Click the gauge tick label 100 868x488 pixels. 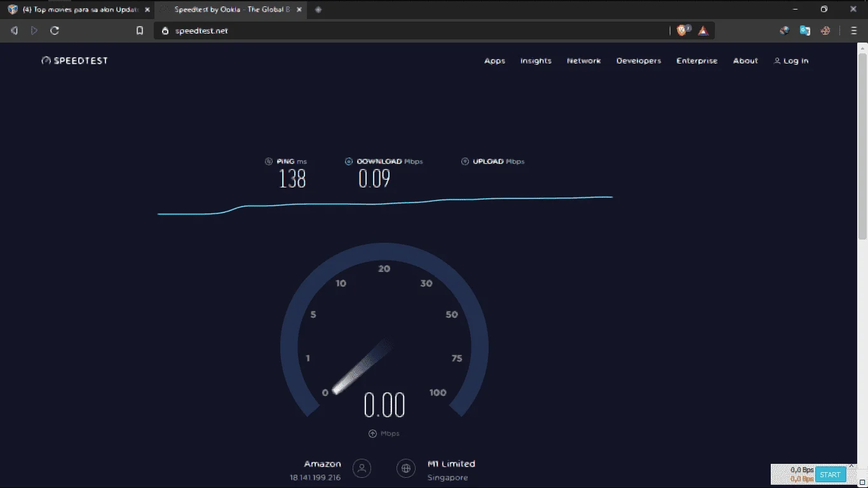coord(438,393)
